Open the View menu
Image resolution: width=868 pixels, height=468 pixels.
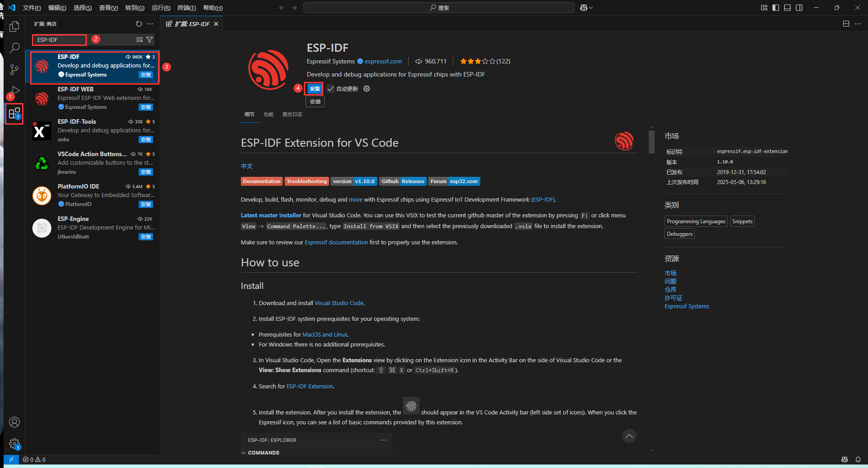(108, 8)
